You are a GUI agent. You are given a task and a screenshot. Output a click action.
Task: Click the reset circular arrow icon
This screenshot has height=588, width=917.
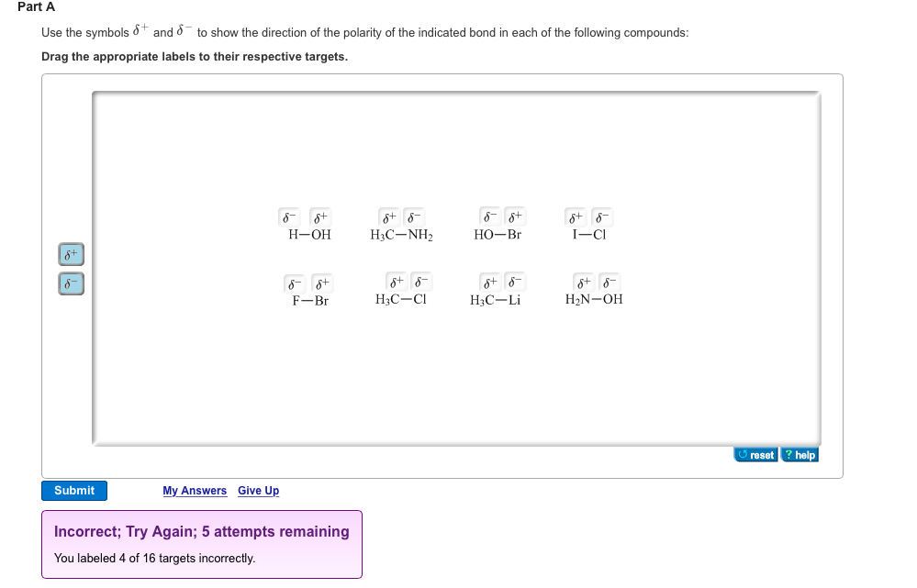point(742,454)
